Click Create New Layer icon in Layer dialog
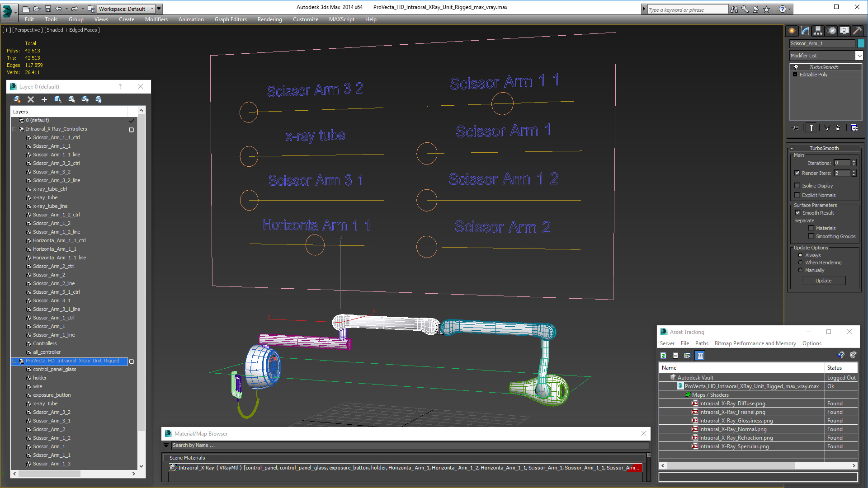 point(17,99)
